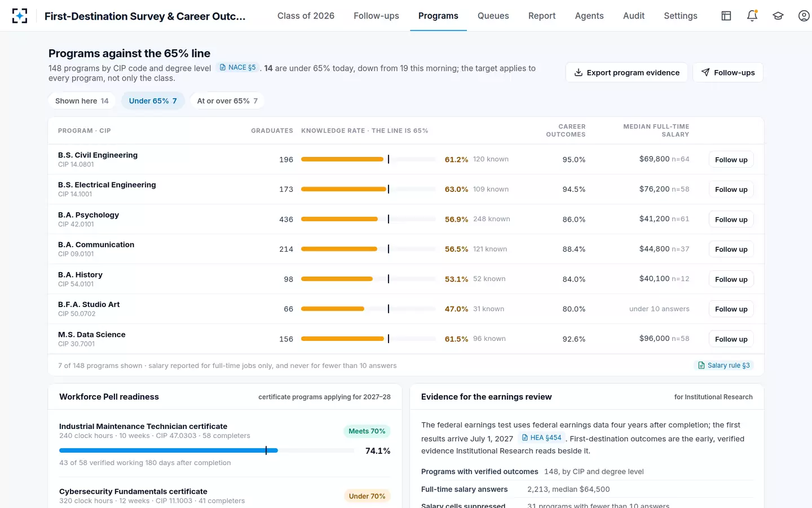Open the layout panel icon
Viewport: 812px width, 508px height.
point(726,16)
